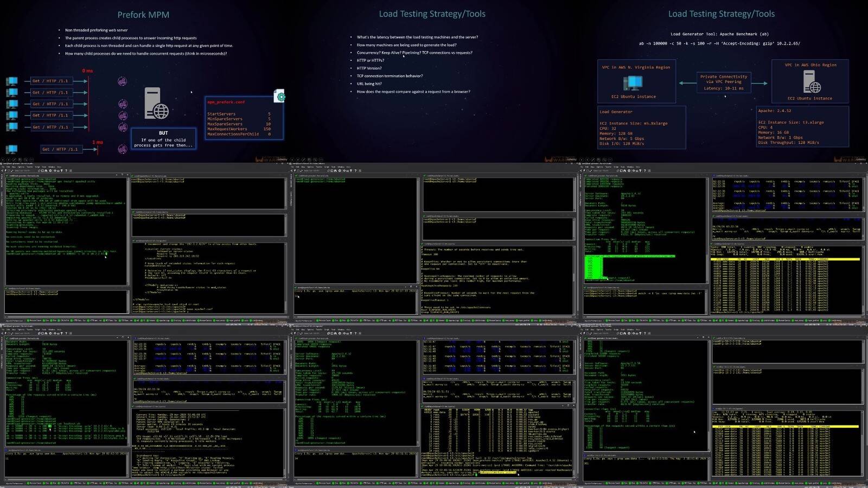The width and height of the screenshot is (868, 488).
Task: Select the 'Load Generator' heading in the spec box
Action: click(x=616, y=112)
